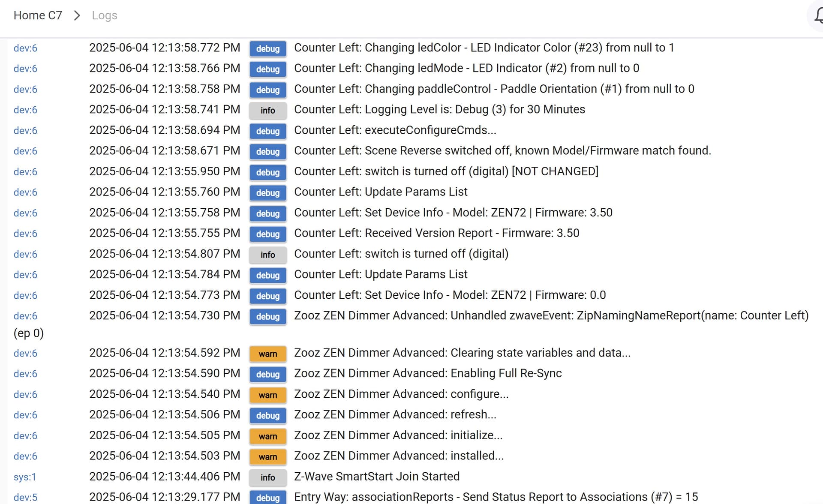Click info badge on SmartStart Join row
The width and height of the screenshot is (823, 504).
[x=268, y=477]
